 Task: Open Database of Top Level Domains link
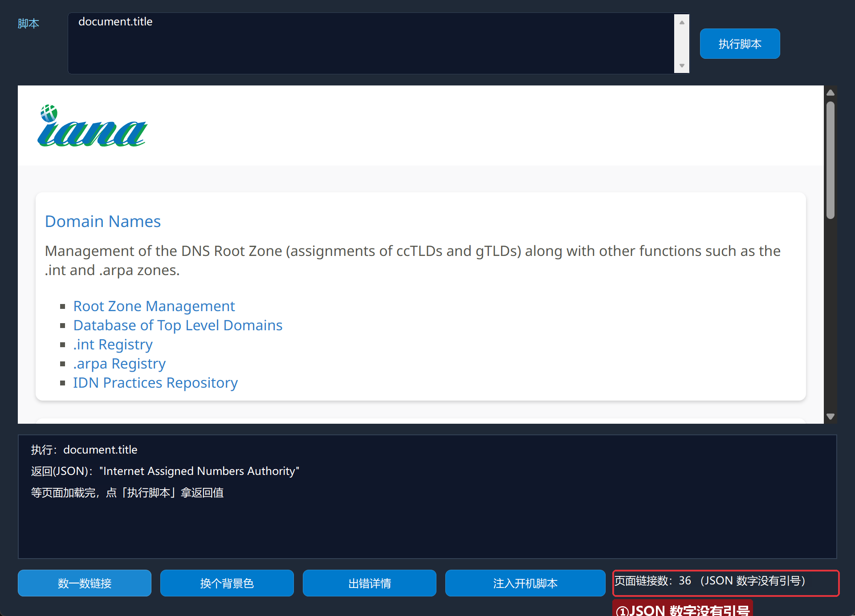coord(178,325)
